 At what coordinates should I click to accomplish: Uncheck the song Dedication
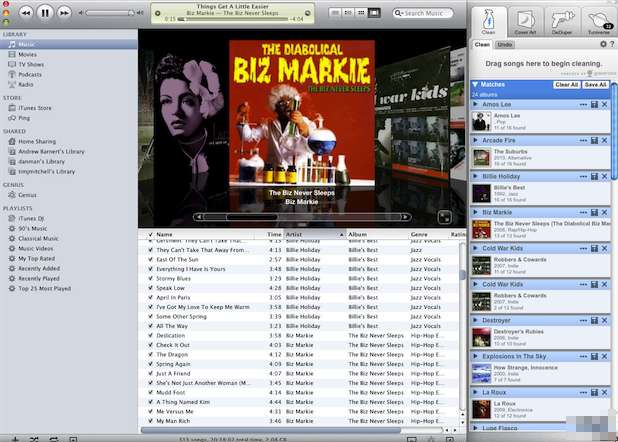tap(150, 336)
